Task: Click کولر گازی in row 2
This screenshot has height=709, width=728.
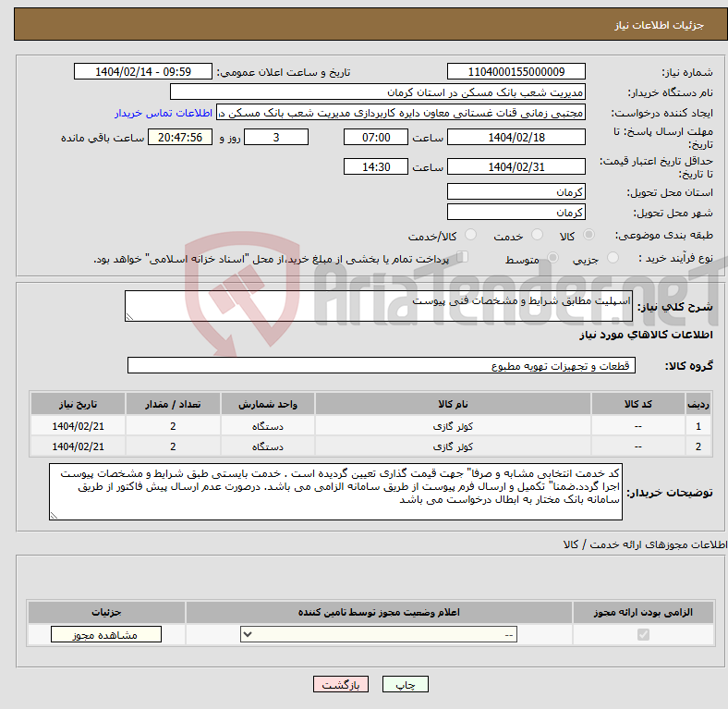Action: pos(453,446)
